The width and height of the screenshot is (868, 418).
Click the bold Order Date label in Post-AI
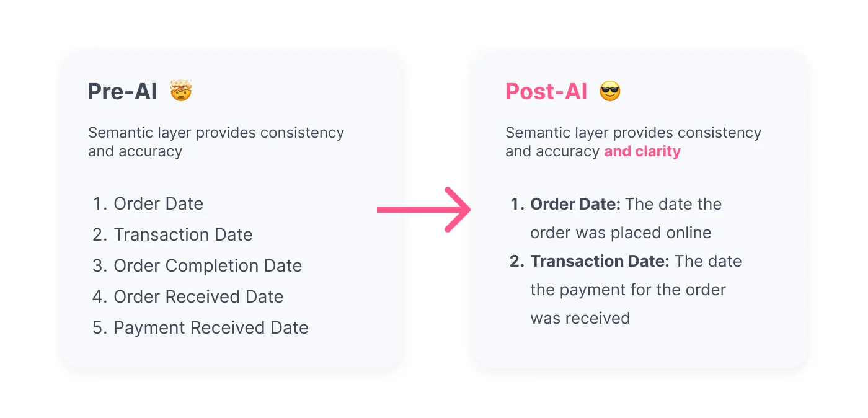pos(575,204)
